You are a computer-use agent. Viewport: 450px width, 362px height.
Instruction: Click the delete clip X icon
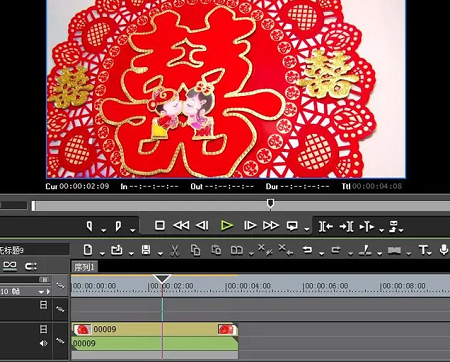coord(265,250)
